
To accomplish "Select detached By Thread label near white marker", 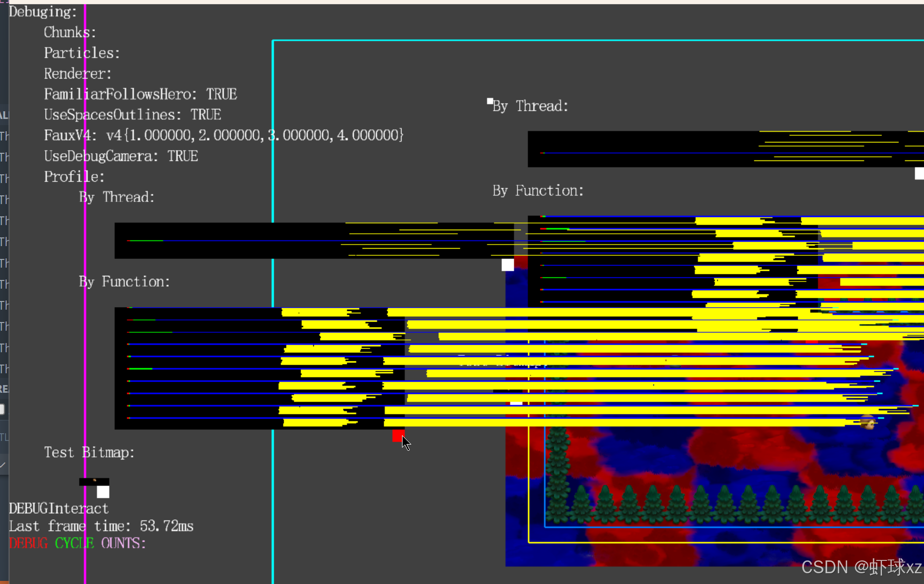I will pos(530,106).
